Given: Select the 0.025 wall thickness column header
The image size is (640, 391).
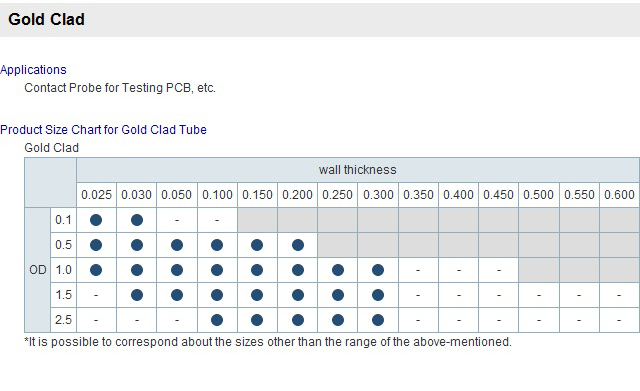Looking at the screenshot, I should [96, 195].
